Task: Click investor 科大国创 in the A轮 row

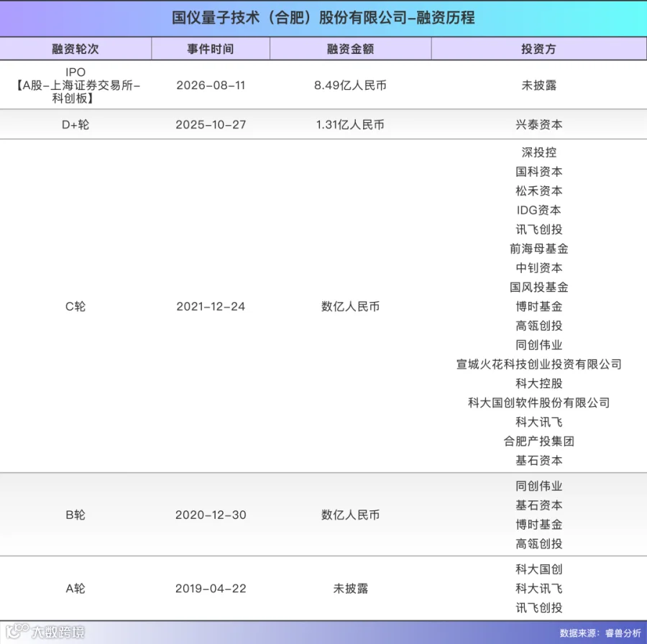Action: 539,569
